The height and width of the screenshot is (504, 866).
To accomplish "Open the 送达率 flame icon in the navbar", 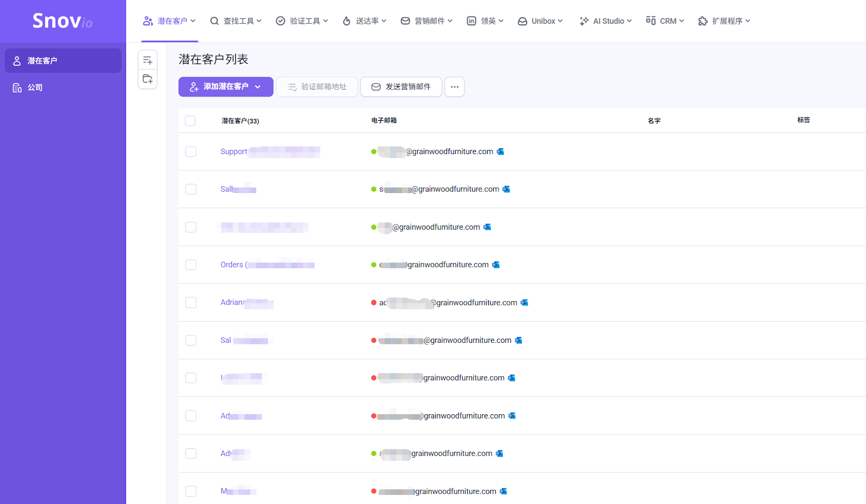I will click(345, 21).
